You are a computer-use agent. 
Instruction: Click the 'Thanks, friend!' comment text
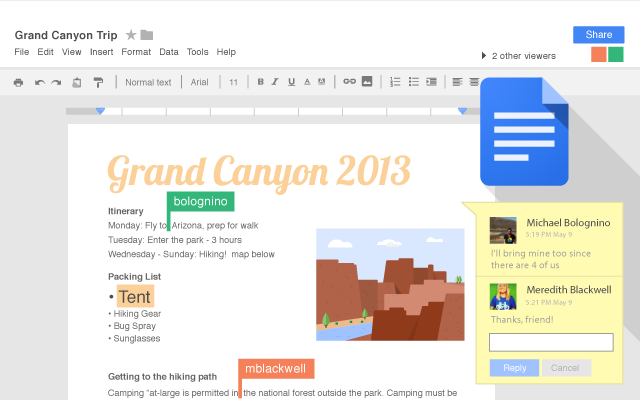click(522, 320)
